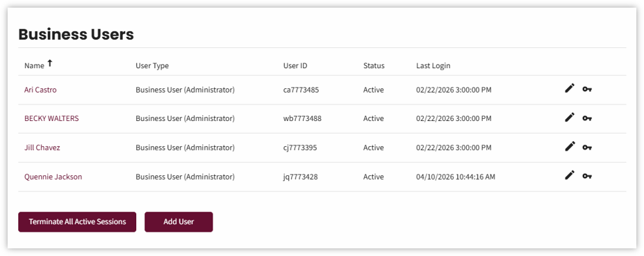
Task: Toggle sort arrow beside Name header
Action: pyautogui.click(x=50, y=63)
